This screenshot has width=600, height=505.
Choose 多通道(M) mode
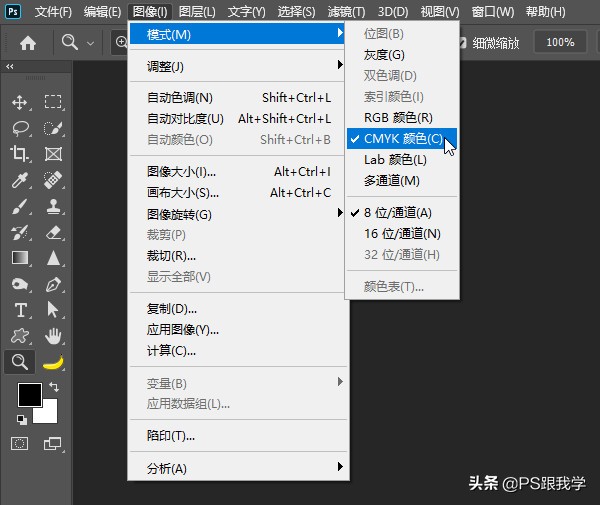402,180
